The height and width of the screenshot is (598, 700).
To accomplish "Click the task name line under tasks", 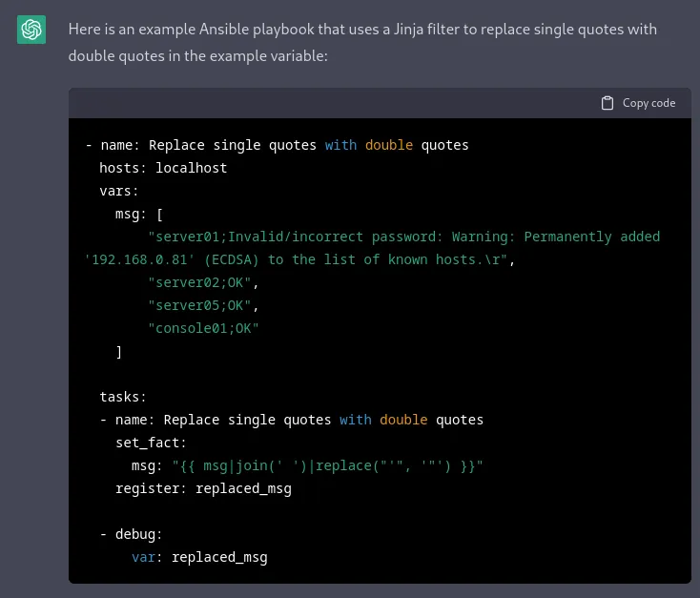I will tap(292, 420).
